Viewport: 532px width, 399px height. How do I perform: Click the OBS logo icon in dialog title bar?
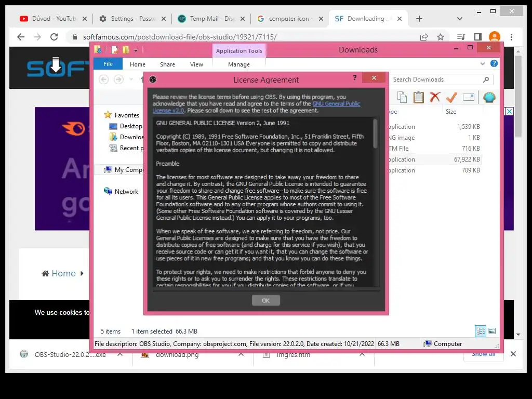153,79
